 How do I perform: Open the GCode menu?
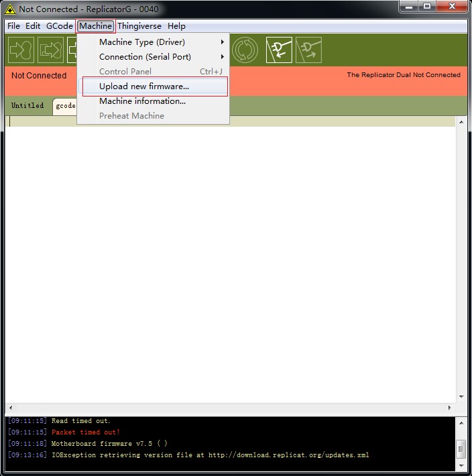click(60, 26)
